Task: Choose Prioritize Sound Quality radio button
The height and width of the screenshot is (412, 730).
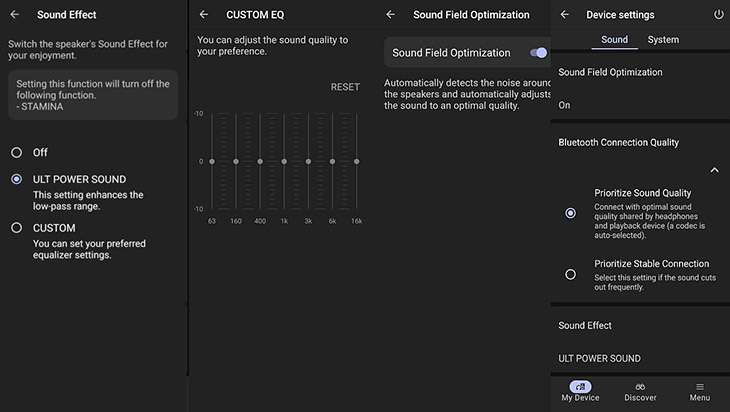Action: pos(570,213)
